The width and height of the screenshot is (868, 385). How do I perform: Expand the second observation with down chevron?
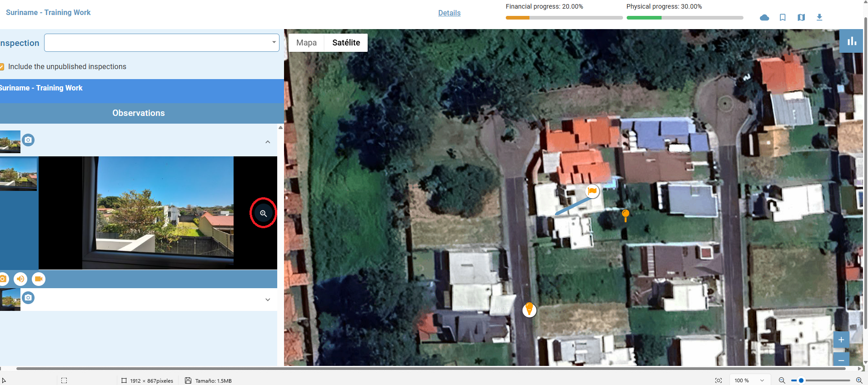(x=268, y=300)
